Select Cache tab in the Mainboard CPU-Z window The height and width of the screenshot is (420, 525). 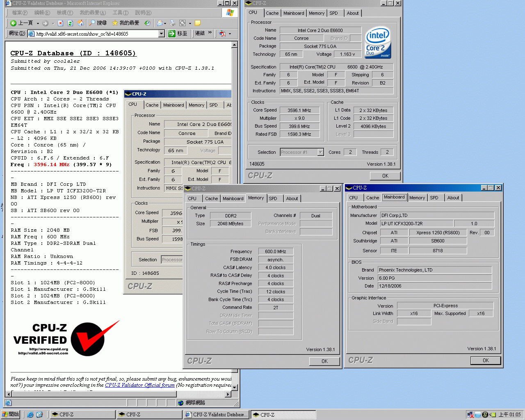(373, 198)
